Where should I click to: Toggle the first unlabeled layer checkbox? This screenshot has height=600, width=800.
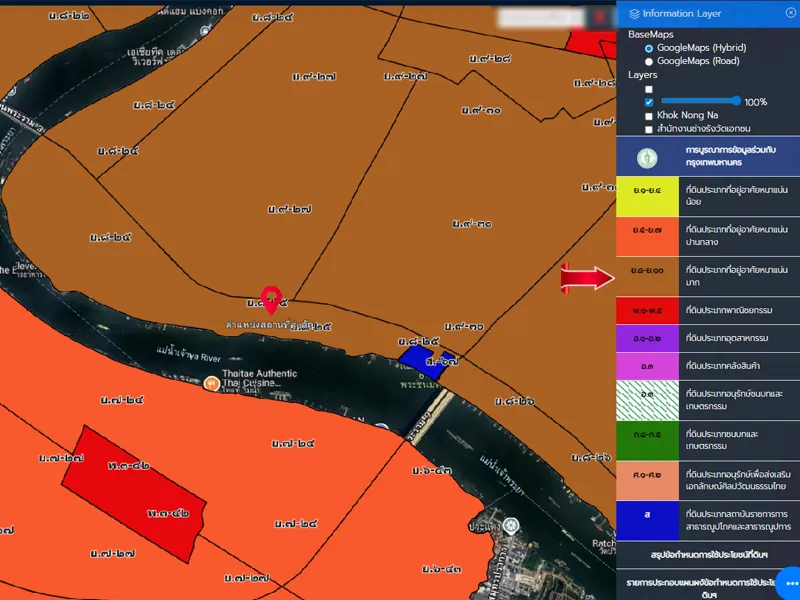649,89
